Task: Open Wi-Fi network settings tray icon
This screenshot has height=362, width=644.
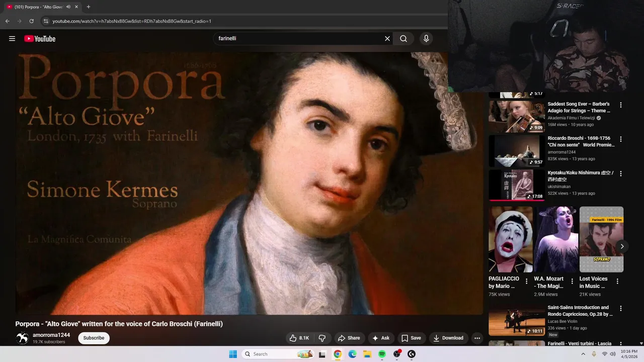Action: [604, 354]
